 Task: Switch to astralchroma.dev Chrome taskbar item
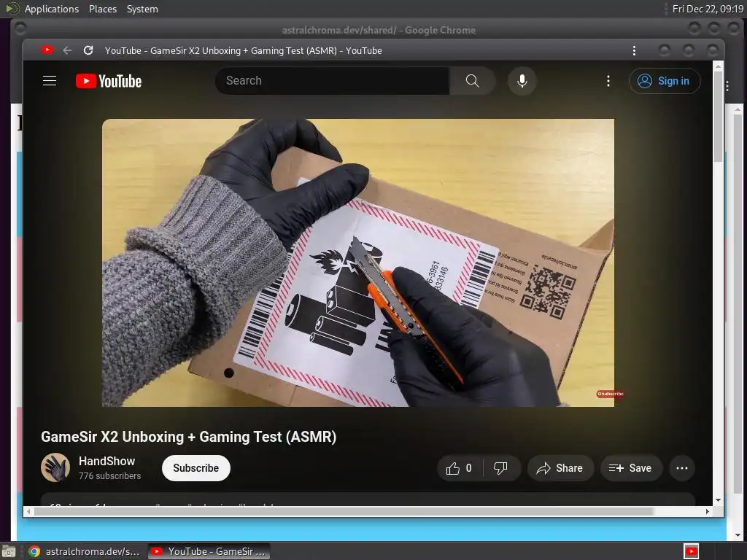tap(85, 551)
